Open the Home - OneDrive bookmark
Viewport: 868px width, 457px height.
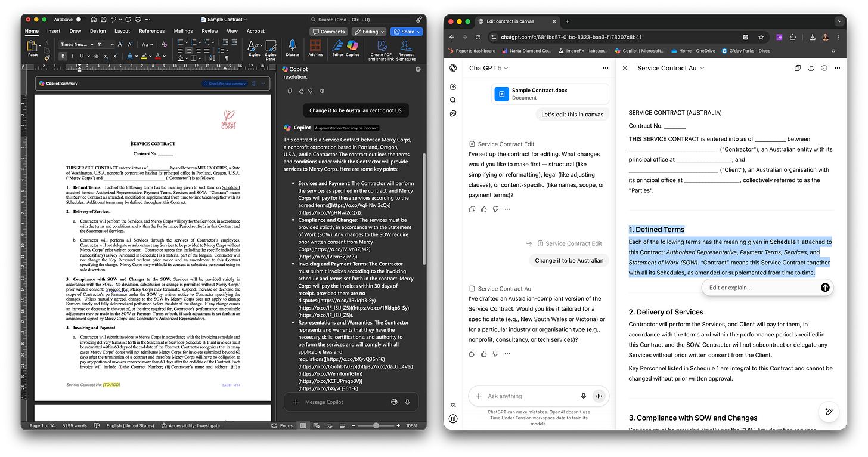[x=693, y=51]
